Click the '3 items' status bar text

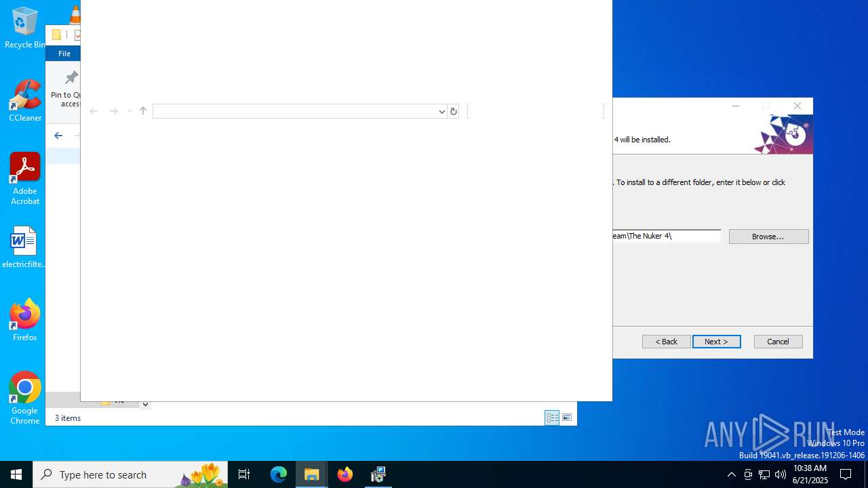[68, 418]
